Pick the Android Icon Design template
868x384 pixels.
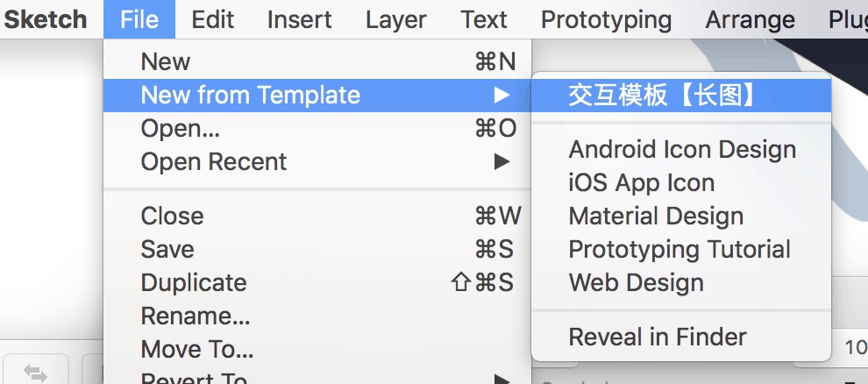[682, 150]
